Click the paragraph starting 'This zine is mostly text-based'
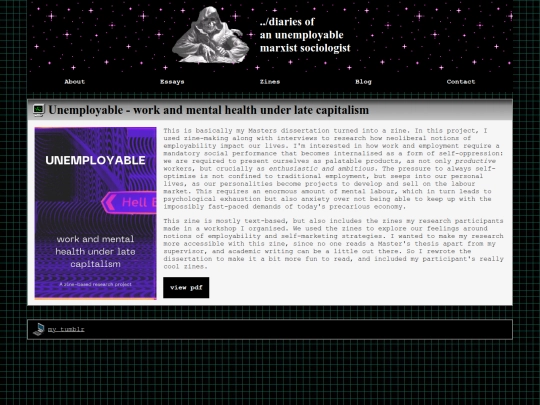 [x=333, y=243]
